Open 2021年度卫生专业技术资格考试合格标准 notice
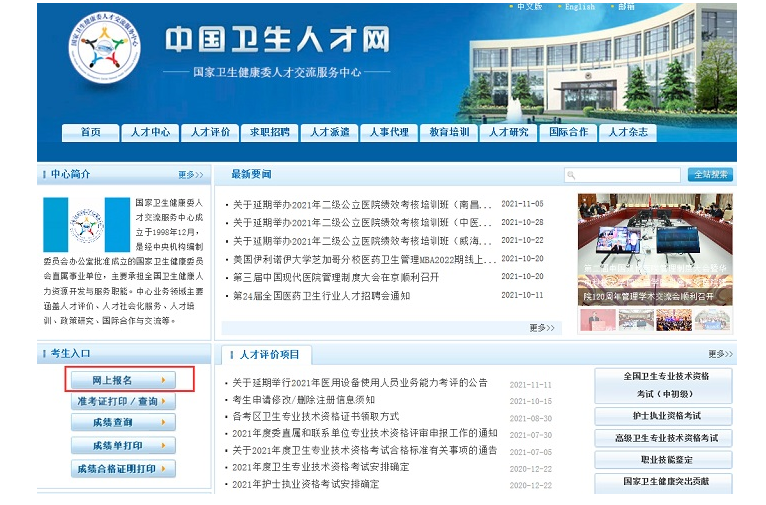The height and width of the screenshot is (505, 766). [365, 450]
